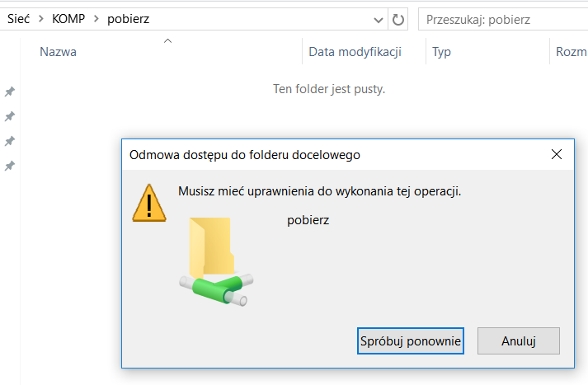Sort by Data modyfikacji column header

point(355,52)
